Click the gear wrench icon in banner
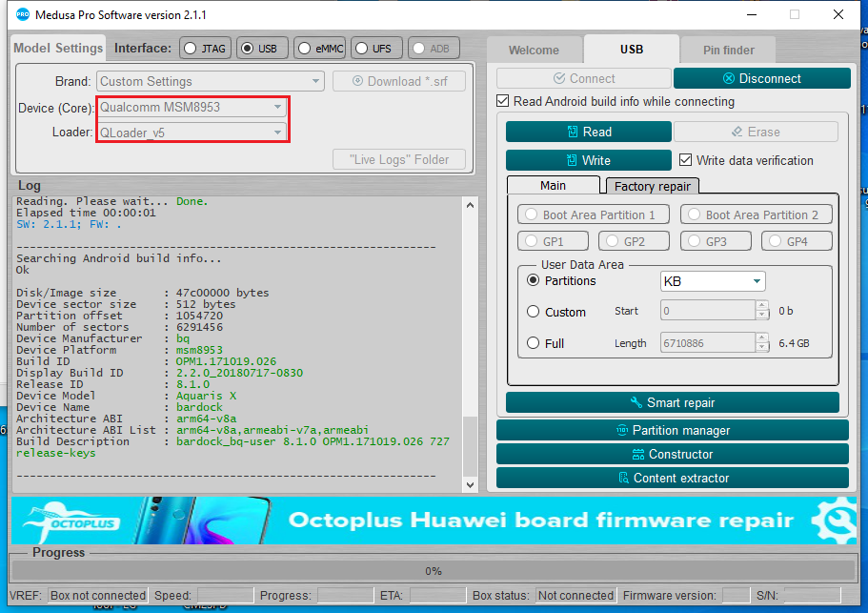 834,520
